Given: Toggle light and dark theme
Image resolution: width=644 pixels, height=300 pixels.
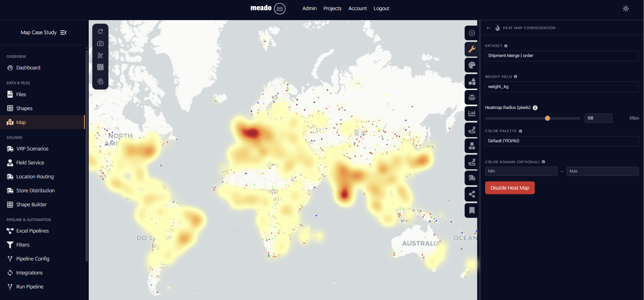Looking at the screenshot, I should [x=626, y=9].
